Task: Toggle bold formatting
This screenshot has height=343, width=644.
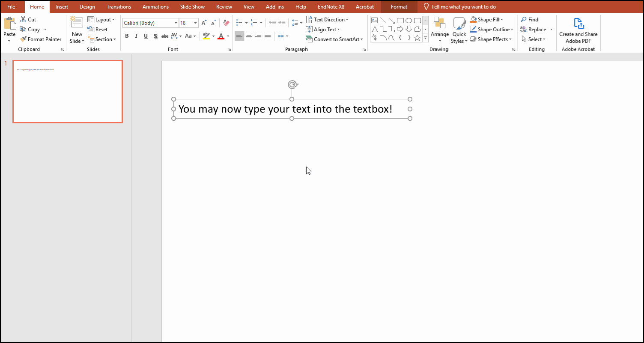Action: coord(127,36)
